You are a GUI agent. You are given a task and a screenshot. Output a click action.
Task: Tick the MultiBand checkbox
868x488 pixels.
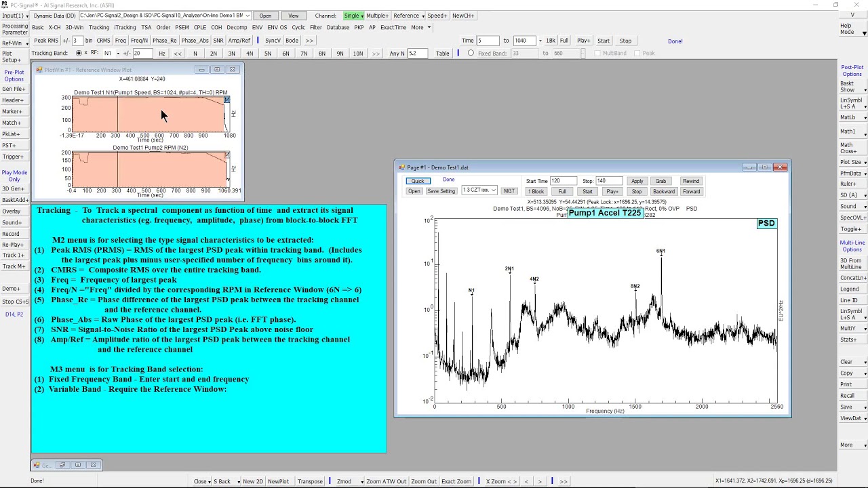597,54
